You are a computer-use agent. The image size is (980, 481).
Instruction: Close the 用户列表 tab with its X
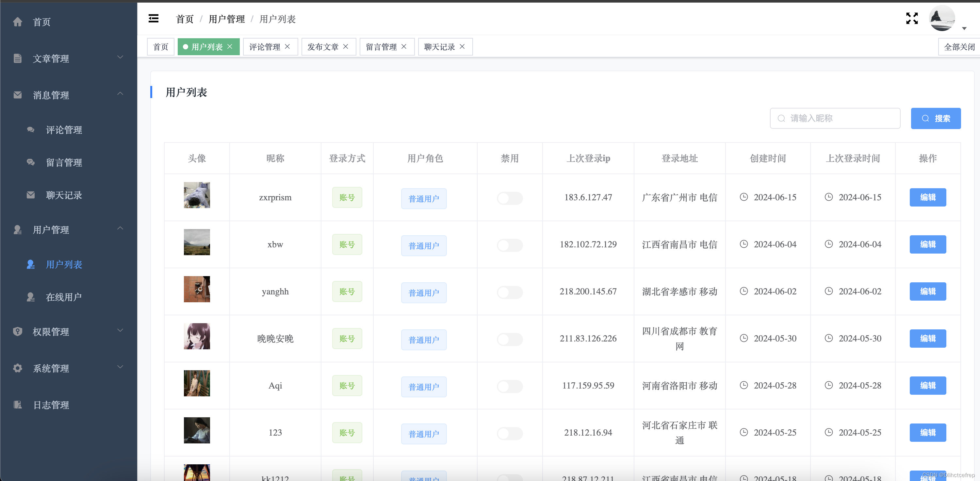[230, 46]
